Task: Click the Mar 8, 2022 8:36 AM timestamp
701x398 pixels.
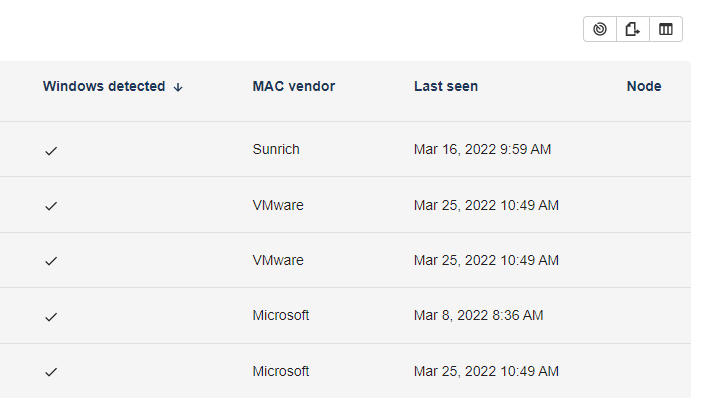Action: (478, 315)
